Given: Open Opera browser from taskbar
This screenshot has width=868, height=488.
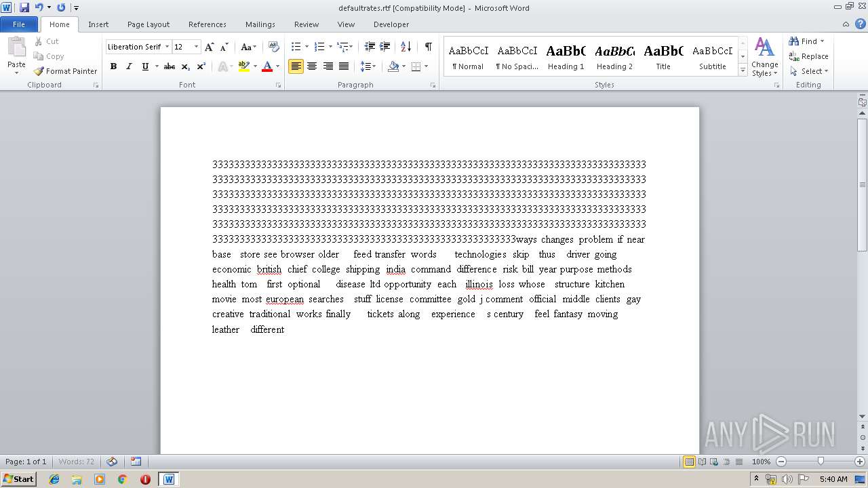Looking at the screenshot, I should coord(145,479).
